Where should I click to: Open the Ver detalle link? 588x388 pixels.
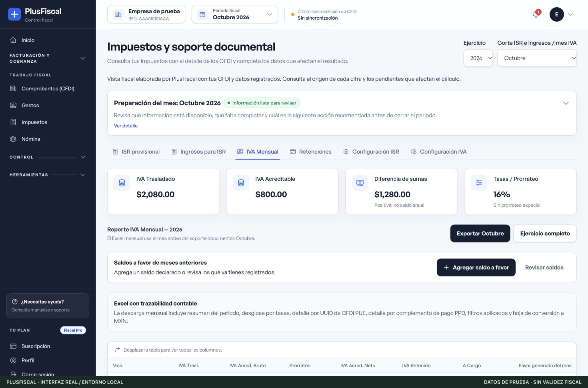pyautogui.click(x=126, y=126)
